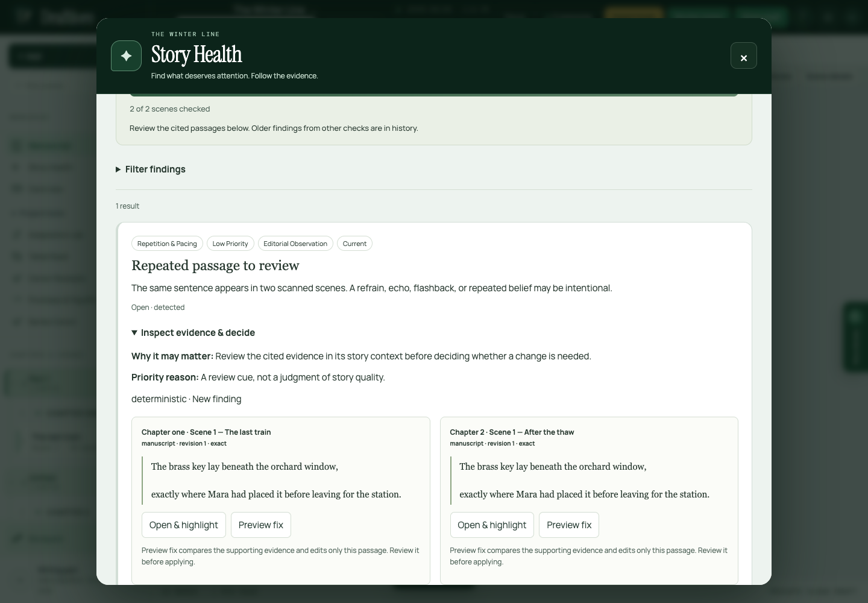Viewport: 868px width, 603px height.
Task: Click the Editorial Observation tag
Action: (x=295, y=244)
